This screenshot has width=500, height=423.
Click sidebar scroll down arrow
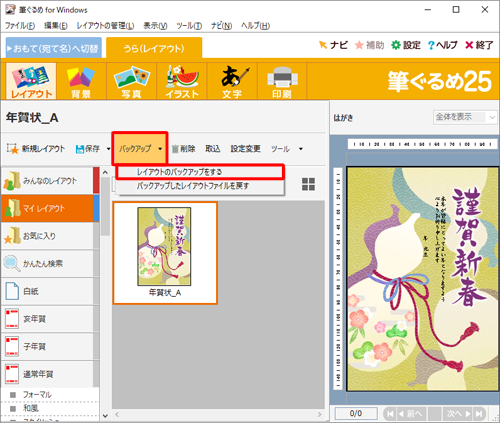pos(105,415)
